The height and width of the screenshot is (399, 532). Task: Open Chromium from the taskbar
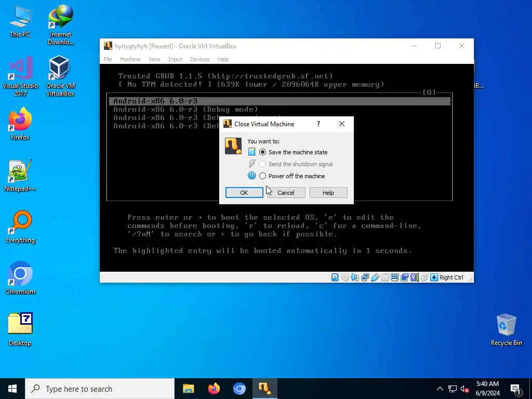(239, 389)
